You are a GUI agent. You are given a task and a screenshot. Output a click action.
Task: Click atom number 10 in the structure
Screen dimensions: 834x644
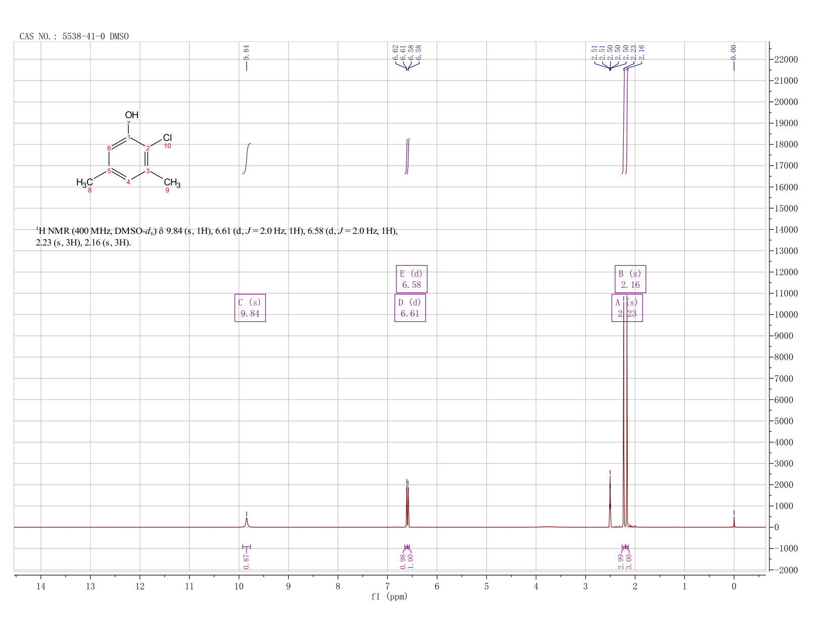coord(167,146)
